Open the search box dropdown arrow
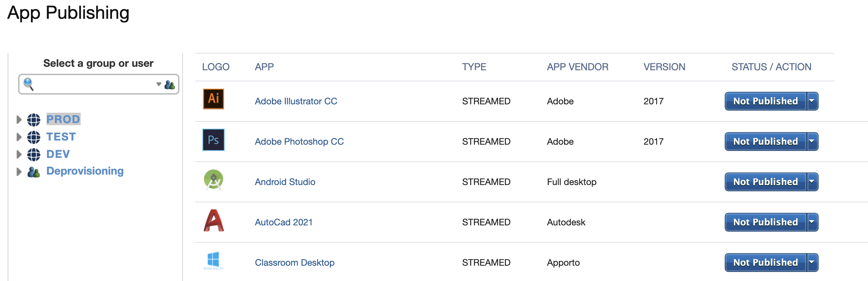This screenshot has width=868, height=281. pos(159,84)
